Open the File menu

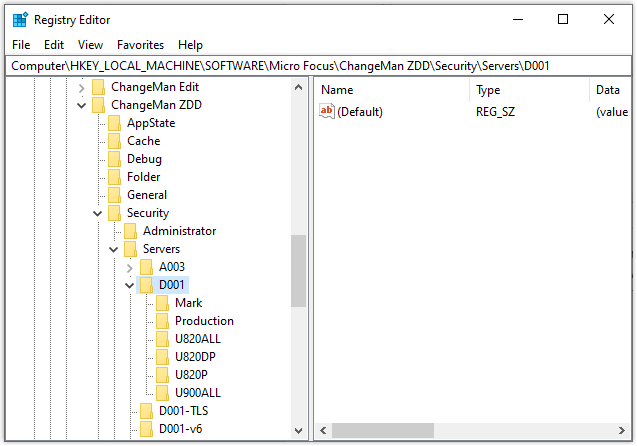pos(21,45)
